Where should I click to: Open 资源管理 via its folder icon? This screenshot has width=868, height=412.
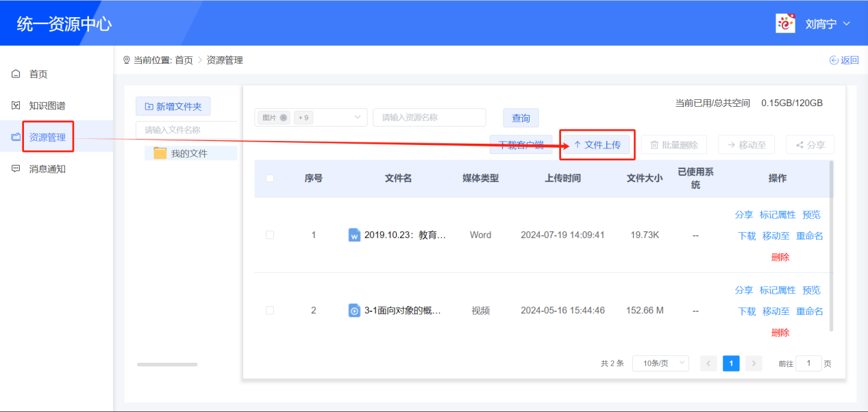point(15,136)
